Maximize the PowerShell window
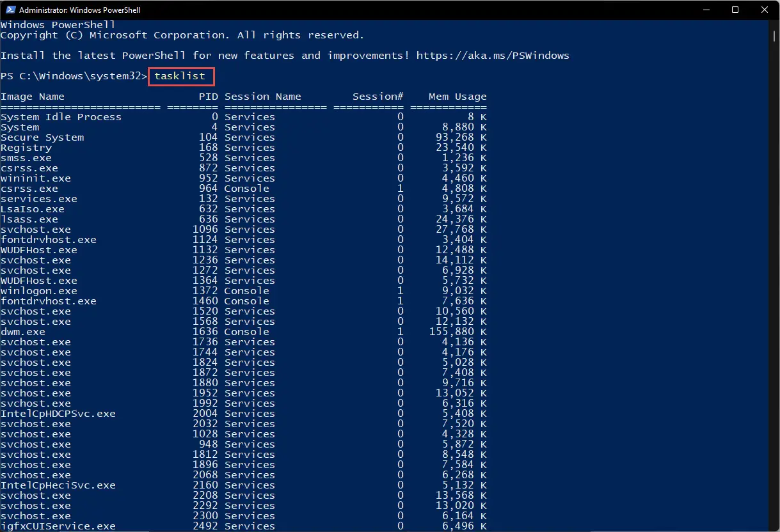780x532 pixels. pos(736,10)
